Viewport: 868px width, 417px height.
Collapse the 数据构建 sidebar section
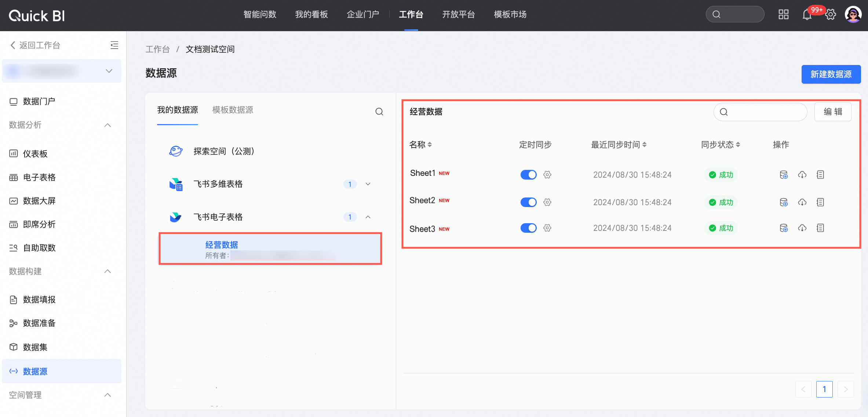107,271
